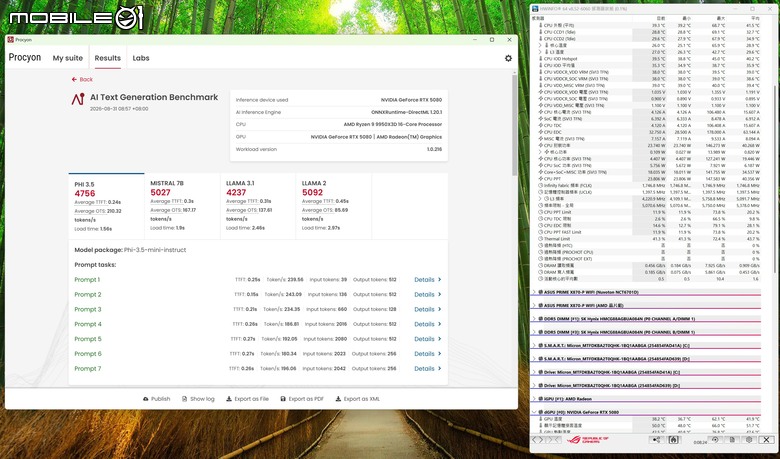Open Details for Prompt 3
This screenshot has height=459, width=780.
click(x=427, y=310)
